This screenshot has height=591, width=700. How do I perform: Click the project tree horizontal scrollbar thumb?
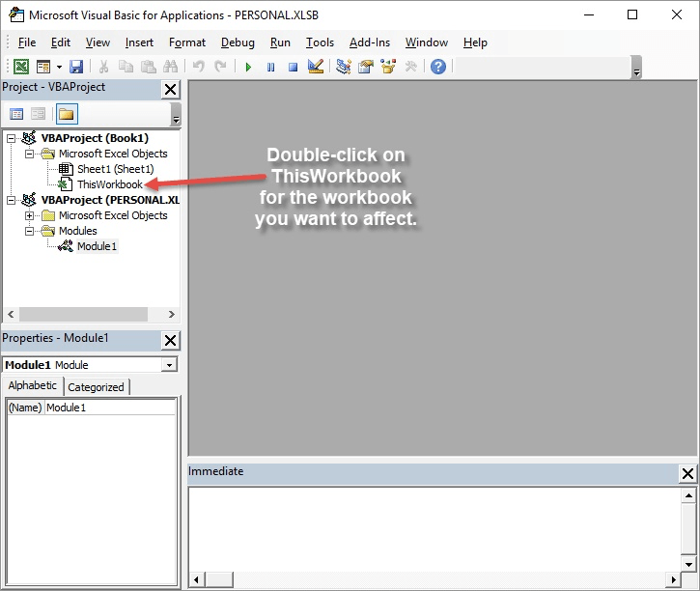(x=83, y=314)
